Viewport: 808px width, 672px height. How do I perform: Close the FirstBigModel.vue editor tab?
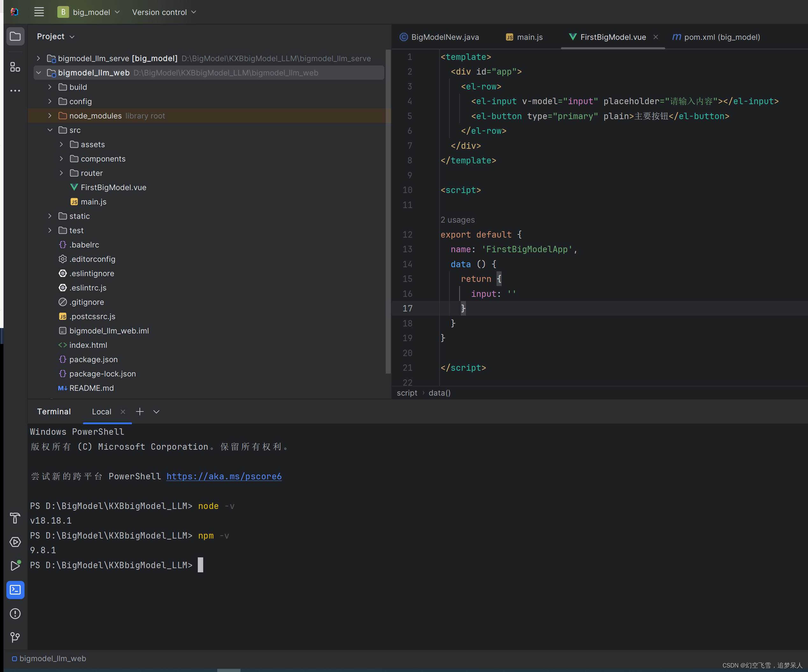[x=656, y=37]
